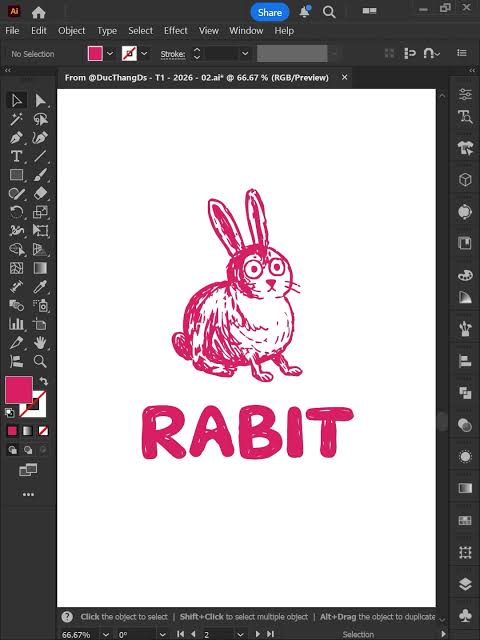Open the workspace switcher
This screenshot has width=480, height=640.
coord(369,11)
